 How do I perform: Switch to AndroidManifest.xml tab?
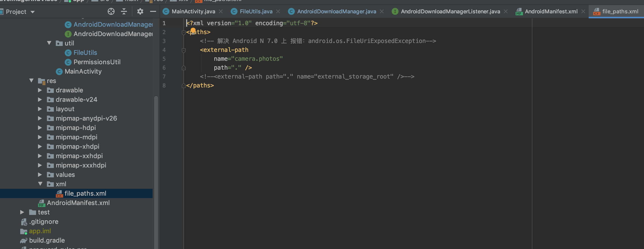[551, 12]
